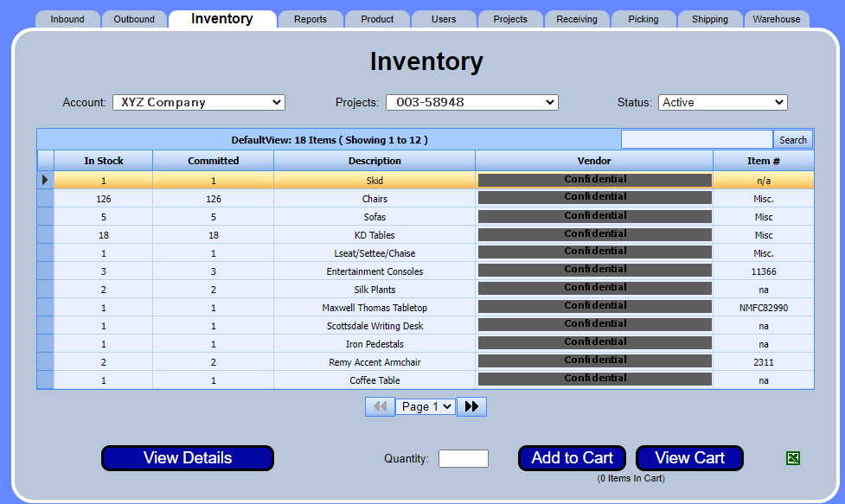Open the Picking tab
845x504 pixels.
point(643,19)
